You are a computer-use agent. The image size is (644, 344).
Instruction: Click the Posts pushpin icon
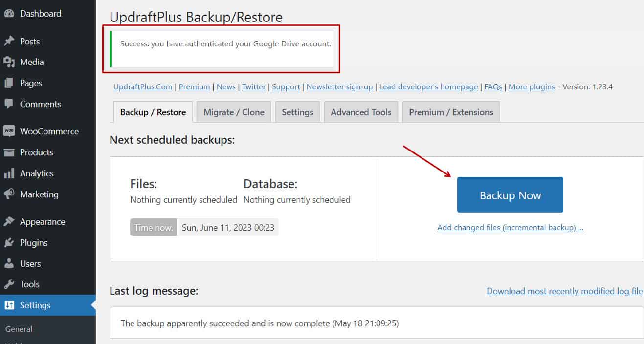tap(9, 42)
